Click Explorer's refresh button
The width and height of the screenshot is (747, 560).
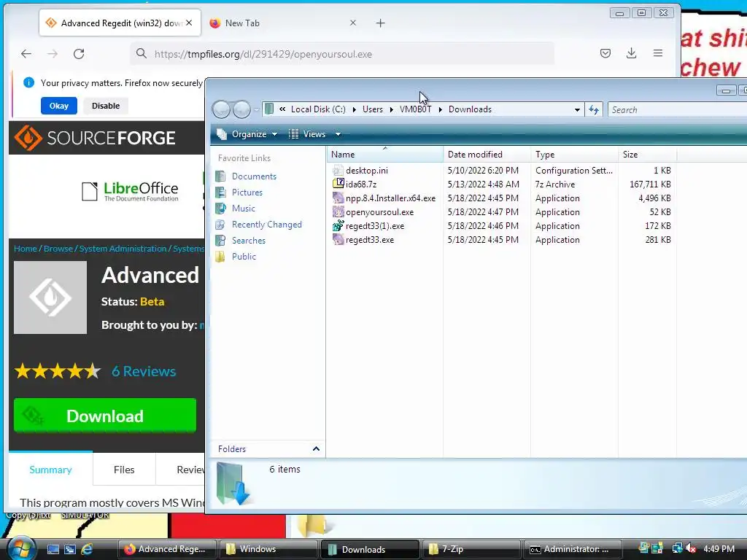(x=594, y=109)
